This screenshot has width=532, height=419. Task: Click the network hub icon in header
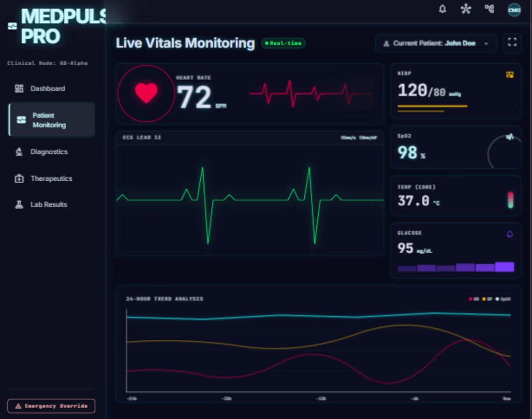466,9
